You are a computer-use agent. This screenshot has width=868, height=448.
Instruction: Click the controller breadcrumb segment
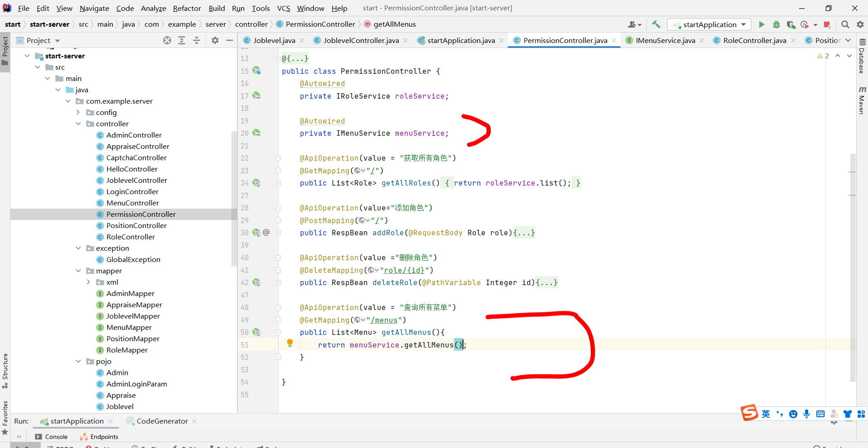click(251, 24)
